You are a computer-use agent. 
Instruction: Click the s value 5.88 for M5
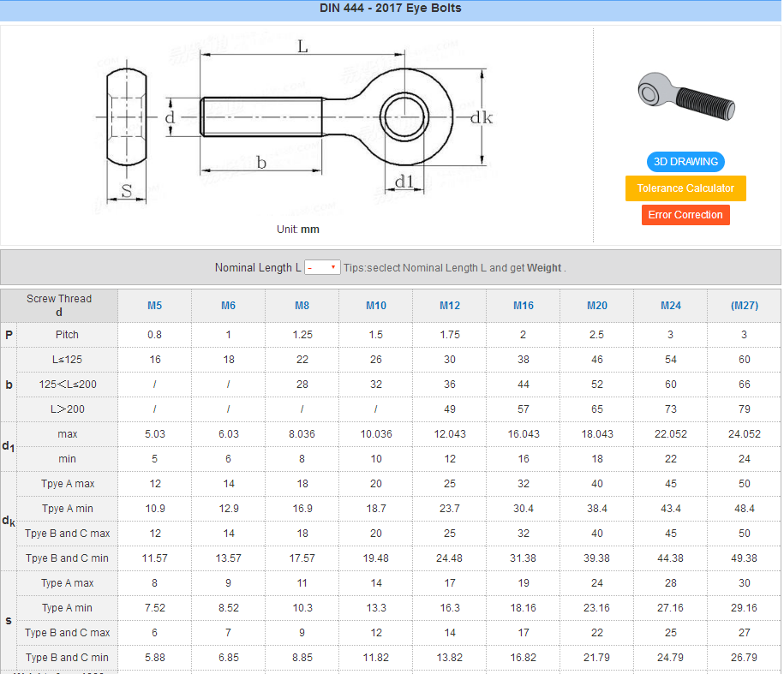[154, 658]
